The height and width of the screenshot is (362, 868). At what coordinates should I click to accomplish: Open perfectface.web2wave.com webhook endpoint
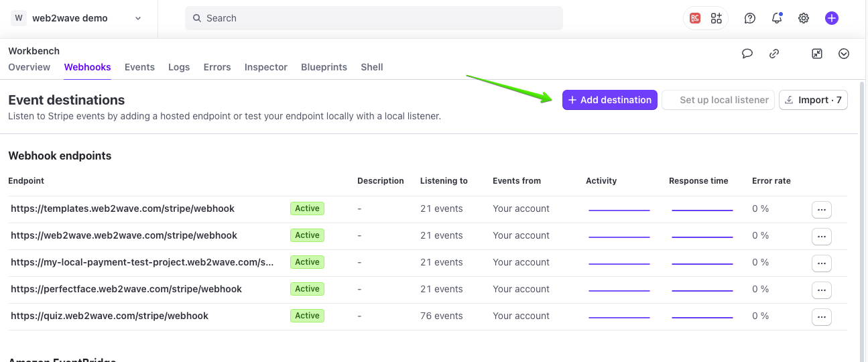click(x=126, y=289)
